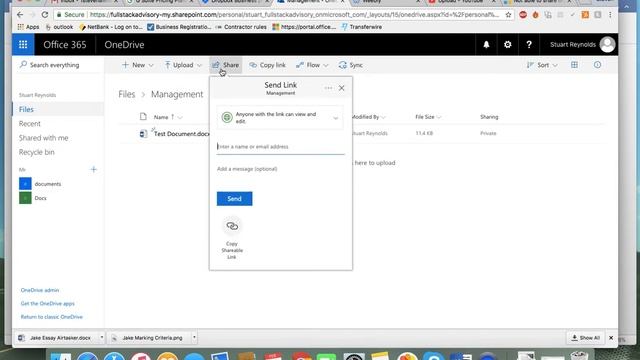Close the Send Link dialog
Screen dimensions: 640x360
tap(342, 88)
